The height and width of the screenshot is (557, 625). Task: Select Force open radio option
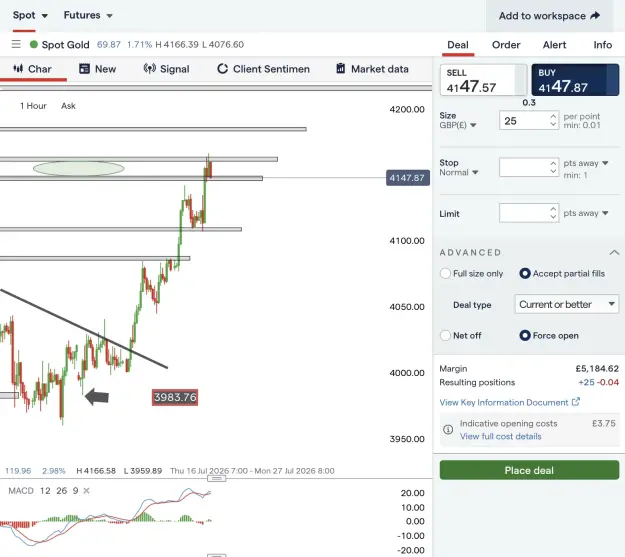click(x=525, y=335)
